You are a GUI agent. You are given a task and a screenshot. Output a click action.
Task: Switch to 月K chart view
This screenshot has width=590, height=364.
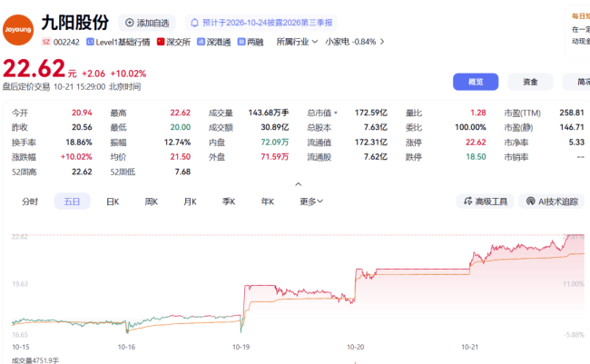pos(190,202)
